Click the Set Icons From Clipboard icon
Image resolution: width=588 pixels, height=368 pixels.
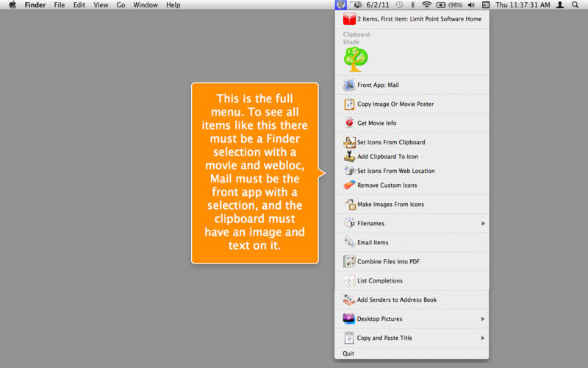[x=349, y=142]
